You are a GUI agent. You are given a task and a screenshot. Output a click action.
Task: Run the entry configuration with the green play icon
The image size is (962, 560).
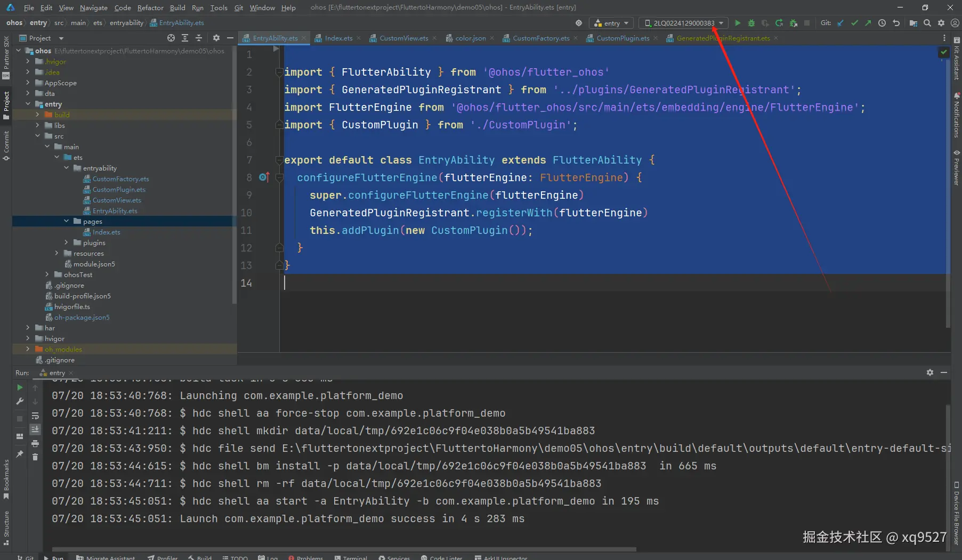[738, 23]
